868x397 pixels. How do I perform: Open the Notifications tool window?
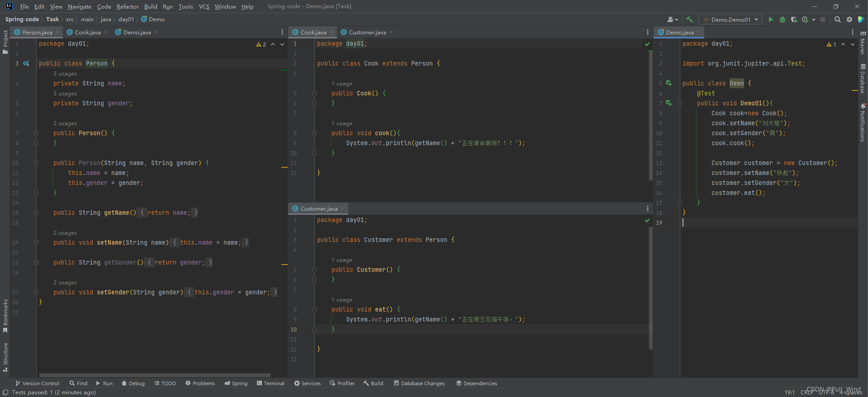coord(863,122)
